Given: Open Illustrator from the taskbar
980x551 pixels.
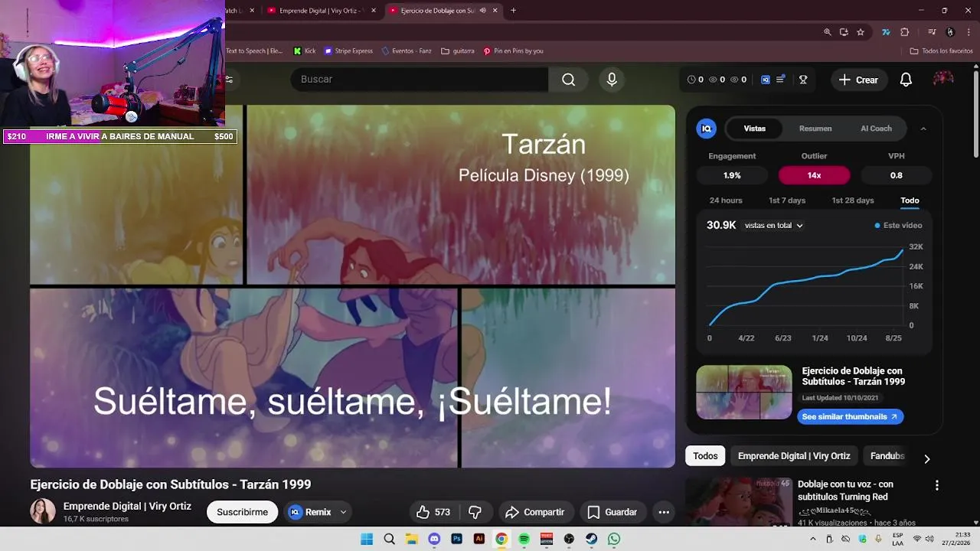Looking at the screenshot, I should pos(479,539).
